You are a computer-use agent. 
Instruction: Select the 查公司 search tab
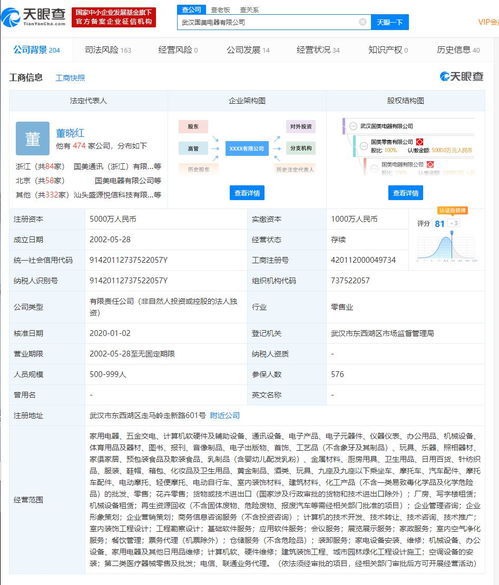pos(192,10)
